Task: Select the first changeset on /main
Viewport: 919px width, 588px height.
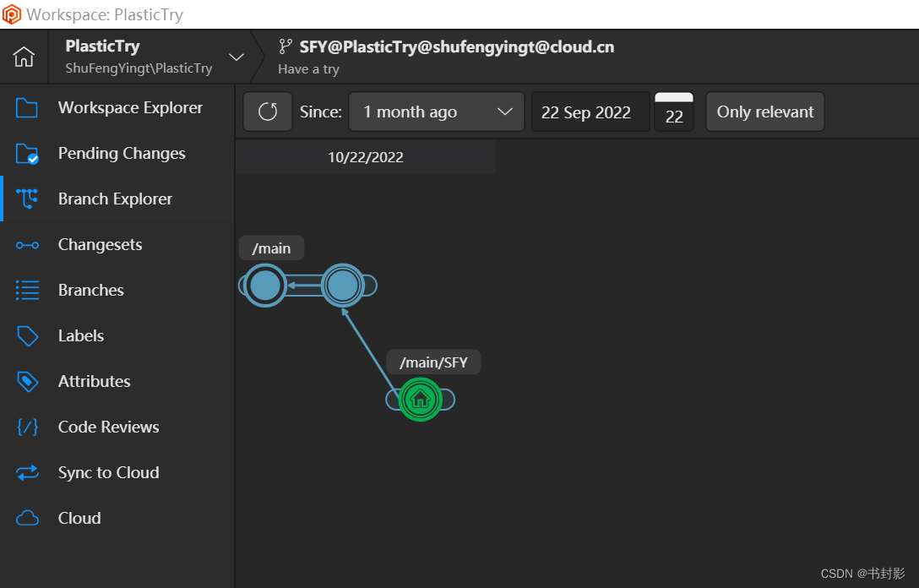Action: [x=265, y=286]
